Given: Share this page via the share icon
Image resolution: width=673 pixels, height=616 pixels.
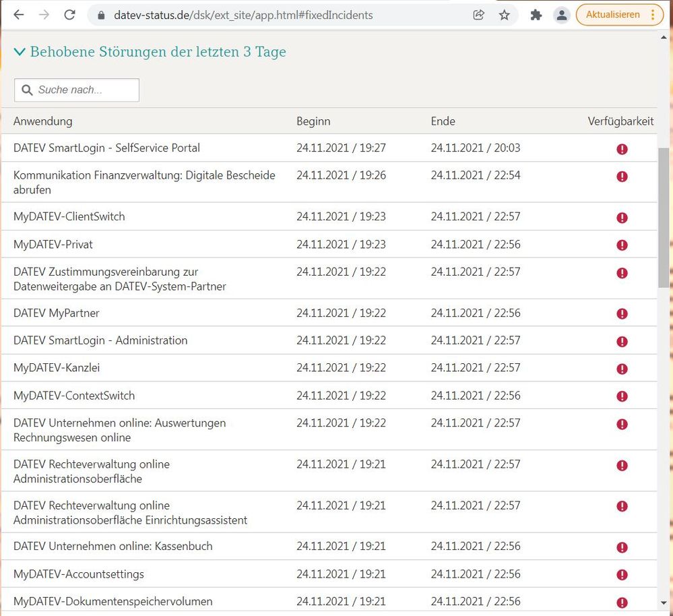Looking at the screenshot, I should pyautogui.click(x=478, y=15).
